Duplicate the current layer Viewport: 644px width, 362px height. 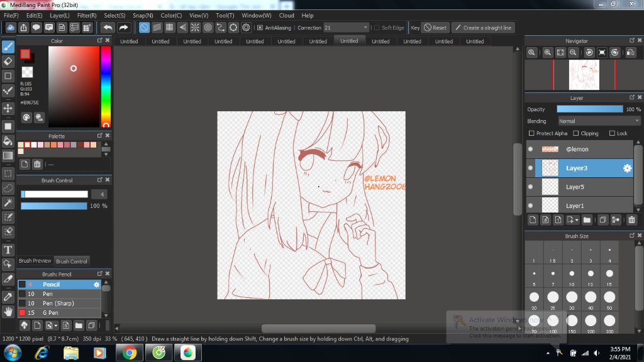(x=602, y=220)
